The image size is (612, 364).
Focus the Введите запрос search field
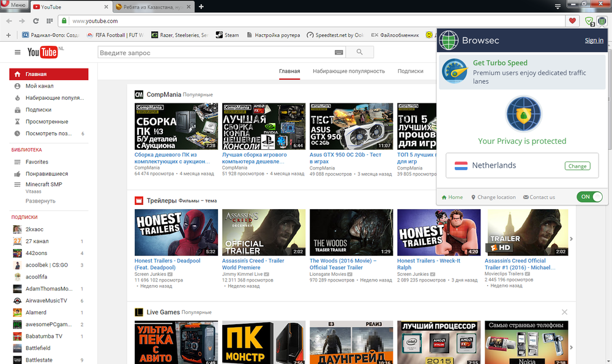click(216, 52)
